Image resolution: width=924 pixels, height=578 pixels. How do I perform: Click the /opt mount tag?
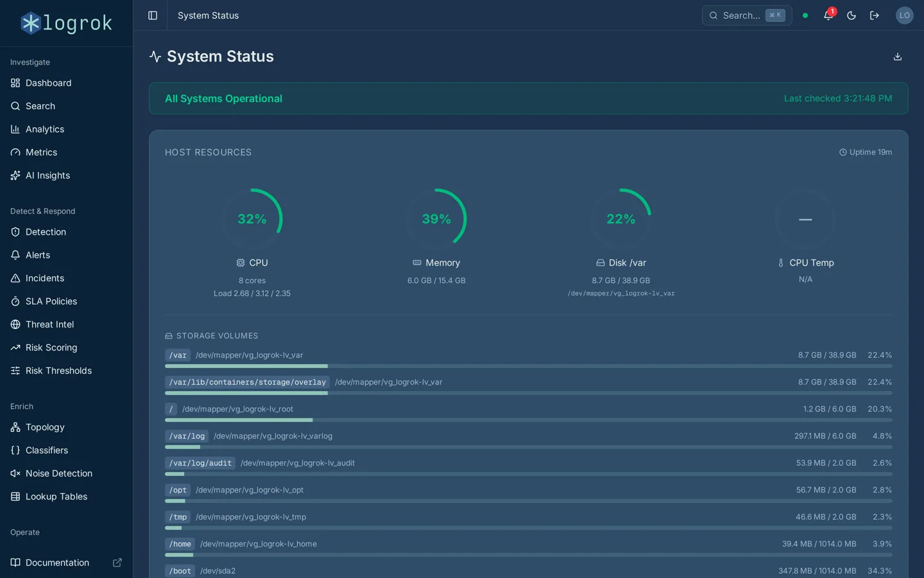click(x=178, y=490)
